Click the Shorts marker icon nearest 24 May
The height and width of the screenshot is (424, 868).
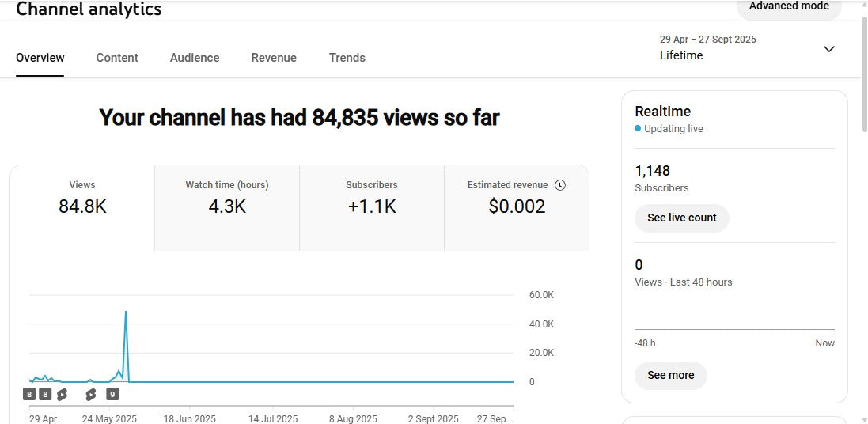(91, 394)
